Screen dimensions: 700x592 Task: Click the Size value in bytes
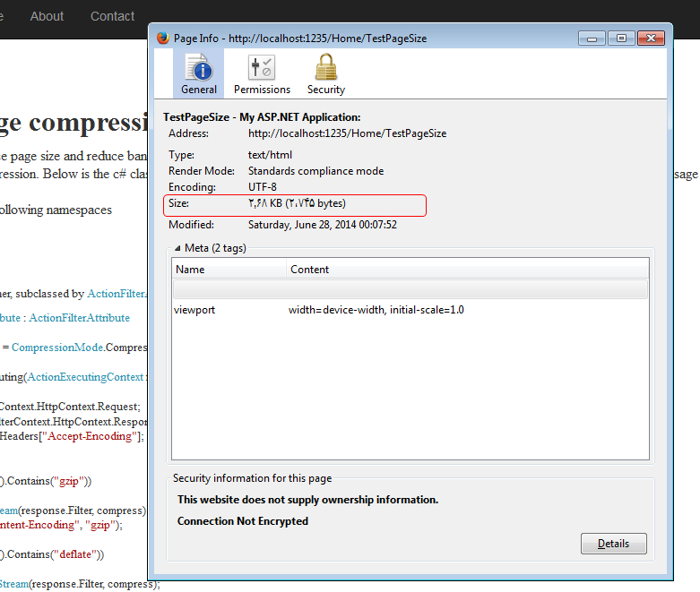(x=297, y=204)
